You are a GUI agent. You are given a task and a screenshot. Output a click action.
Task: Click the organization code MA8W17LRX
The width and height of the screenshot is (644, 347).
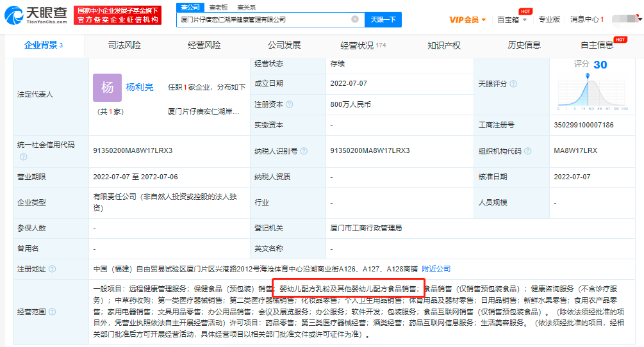pos(575,150)
